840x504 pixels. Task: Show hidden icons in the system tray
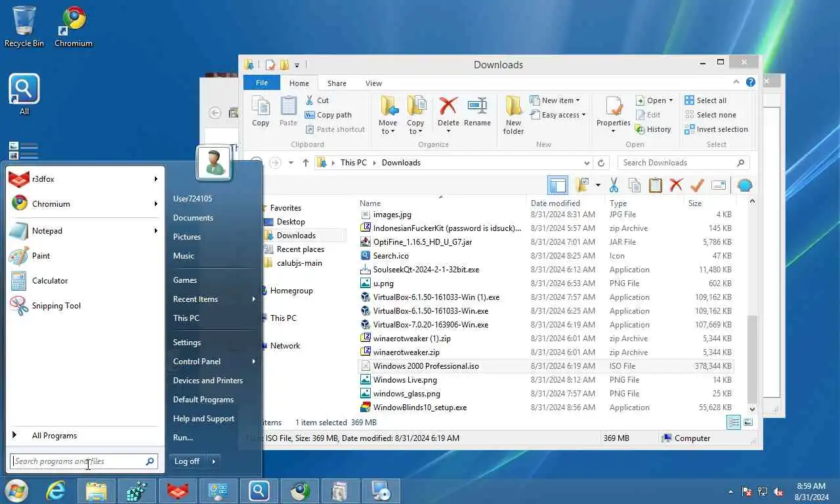point(731,492)
